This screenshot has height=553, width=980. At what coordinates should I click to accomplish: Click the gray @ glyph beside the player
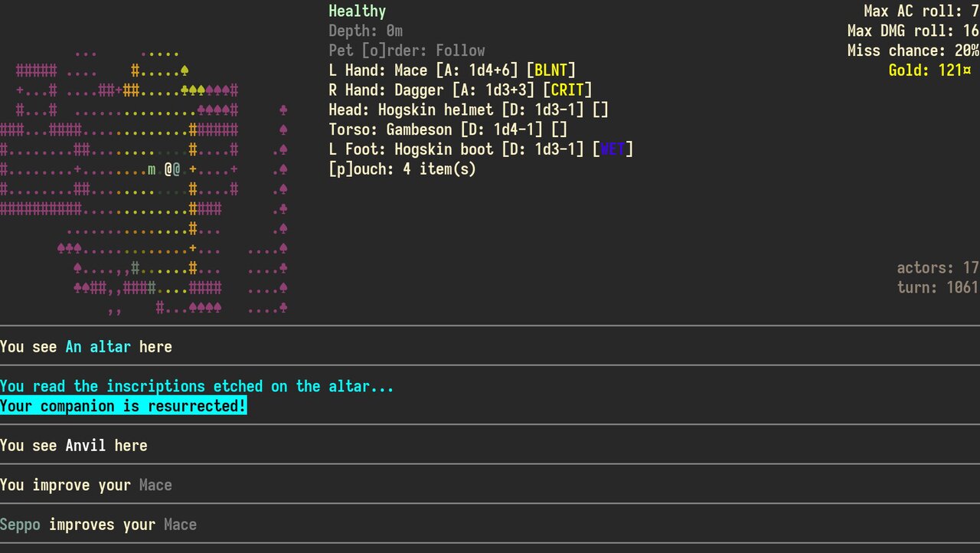[177, 169]
